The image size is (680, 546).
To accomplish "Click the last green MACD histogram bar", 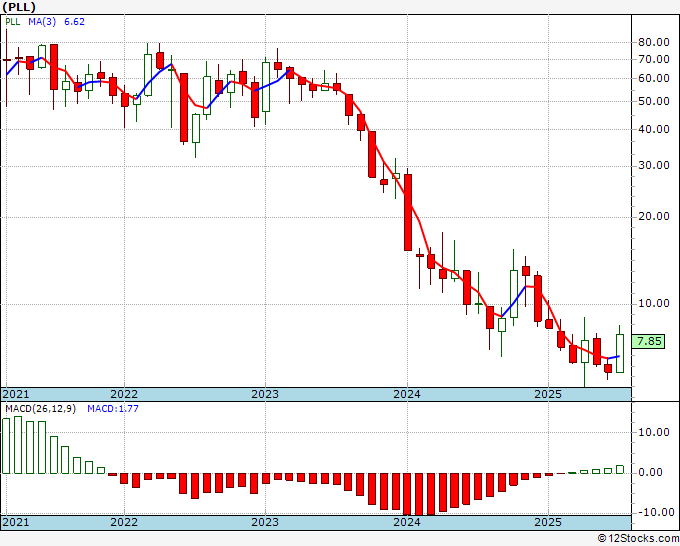I will point(620,469).
